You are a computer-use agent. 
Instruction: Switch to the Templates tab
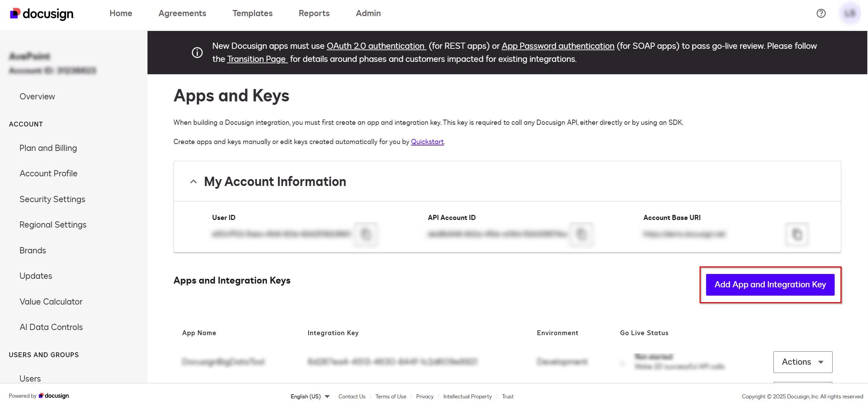tap(252, 13)
